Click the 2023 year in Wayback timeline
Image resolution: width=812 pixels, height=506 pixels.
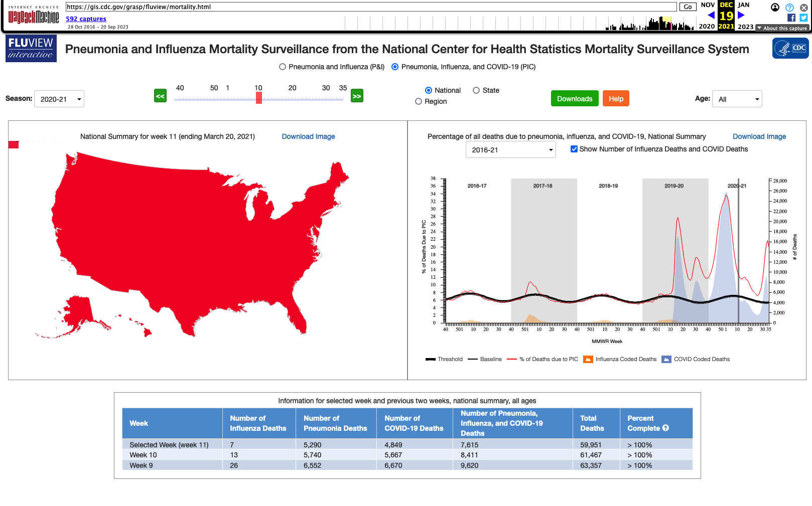click(745, 27)
